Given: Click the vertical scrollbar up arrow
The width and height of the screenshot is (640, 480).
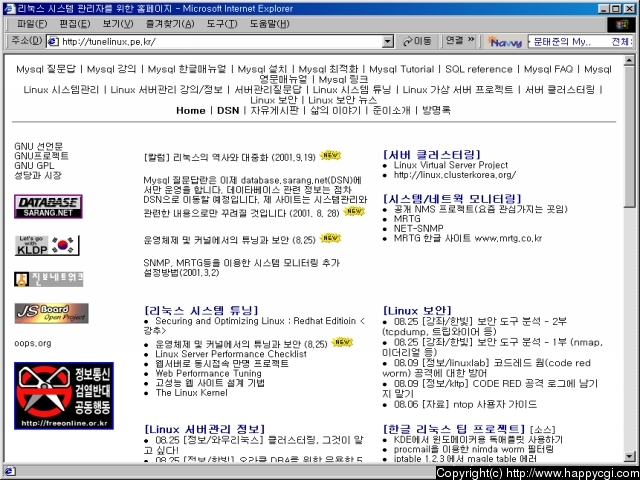Looking at the screenshot, I should (629, 60).
